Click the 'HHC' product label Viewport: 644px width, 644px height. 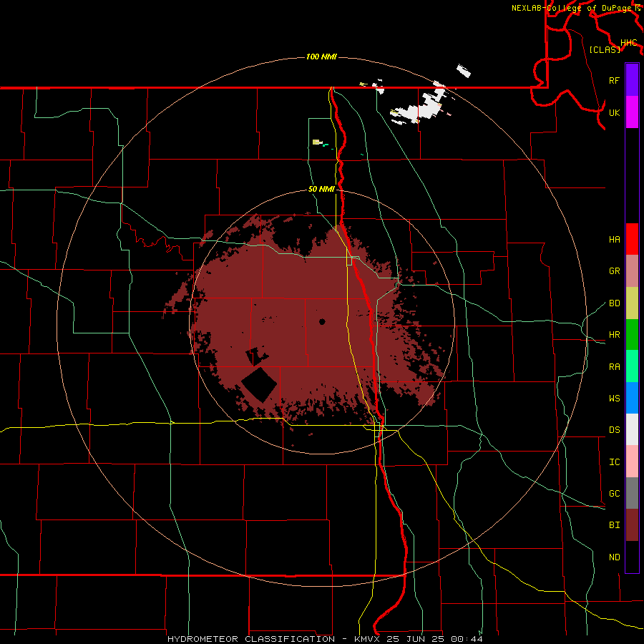(x=629, y=42)
